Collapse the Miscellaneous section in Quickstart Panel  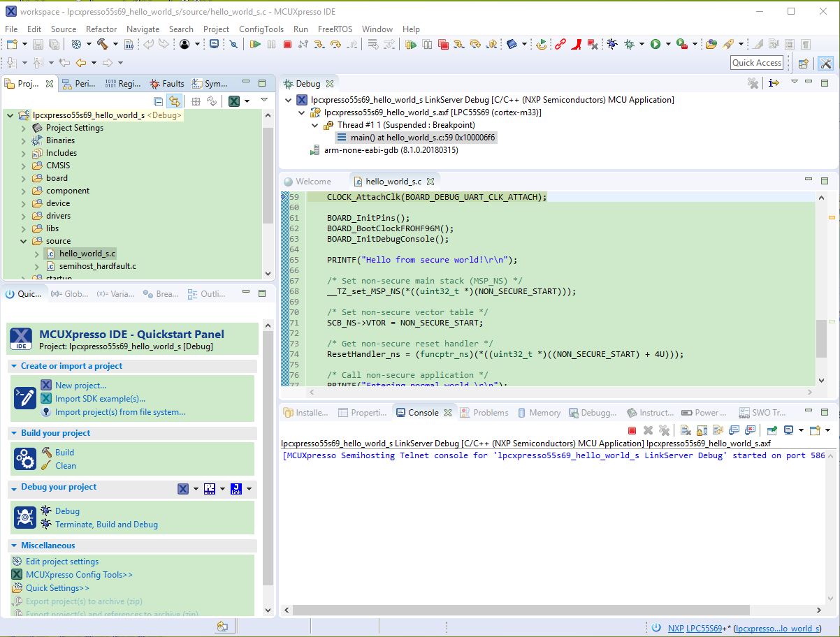[15, 546]
